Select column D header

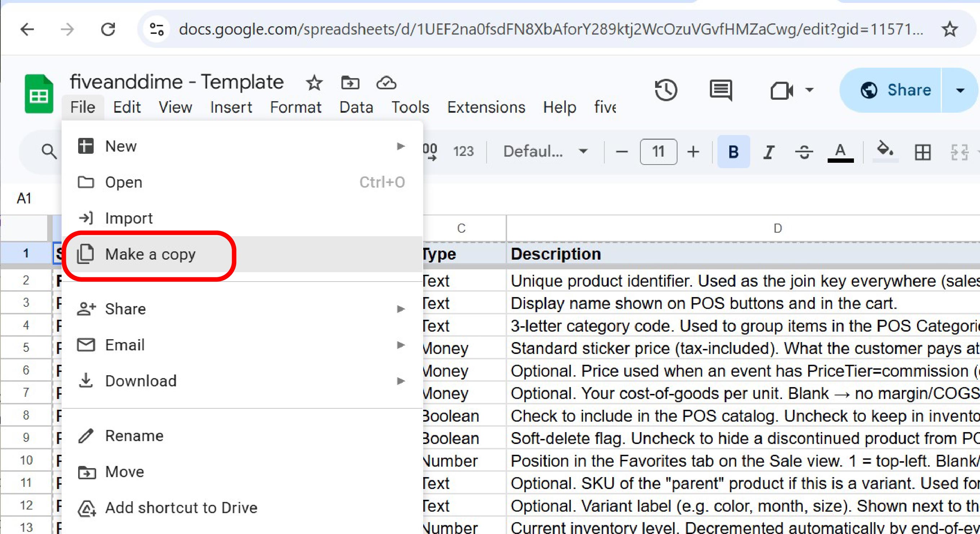pyautogui.click(x=778, y=228)
